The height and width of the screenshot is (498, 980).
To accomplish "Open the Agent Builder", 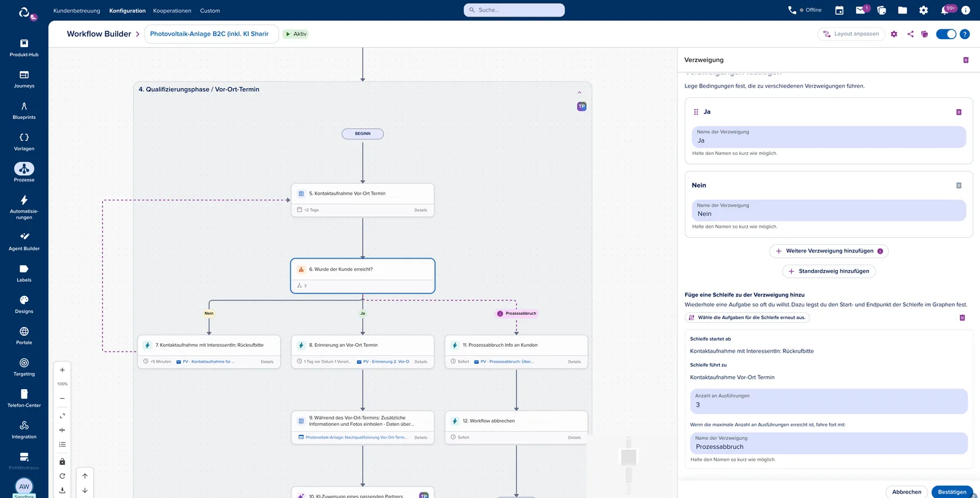I will click(x=24, y=241).
